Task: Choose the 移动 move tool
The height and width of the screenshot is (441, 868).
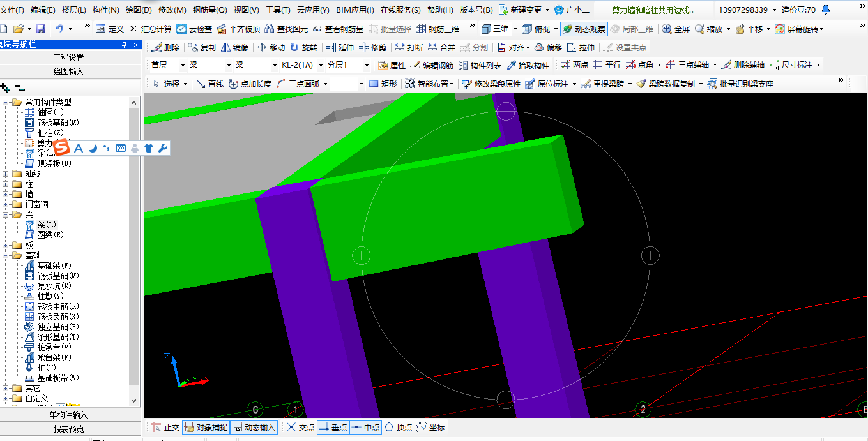Action: coord(271,47)
